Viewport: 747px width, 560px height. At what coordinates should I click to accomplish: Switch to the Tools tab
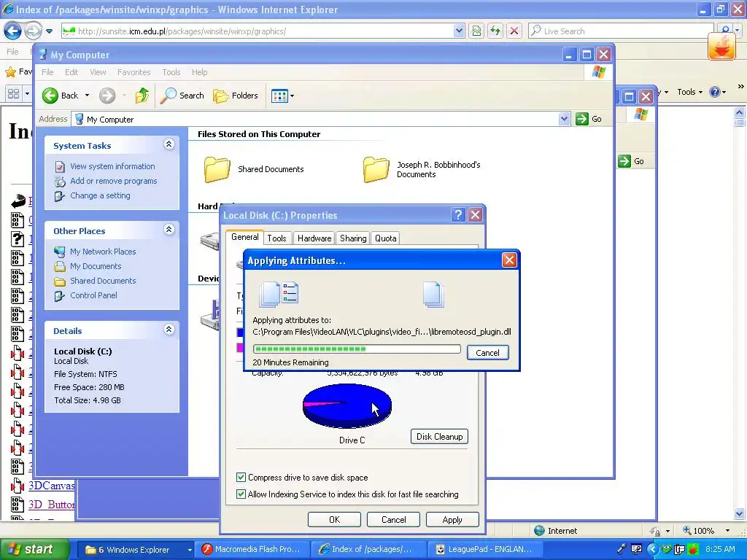pos(276,238)
